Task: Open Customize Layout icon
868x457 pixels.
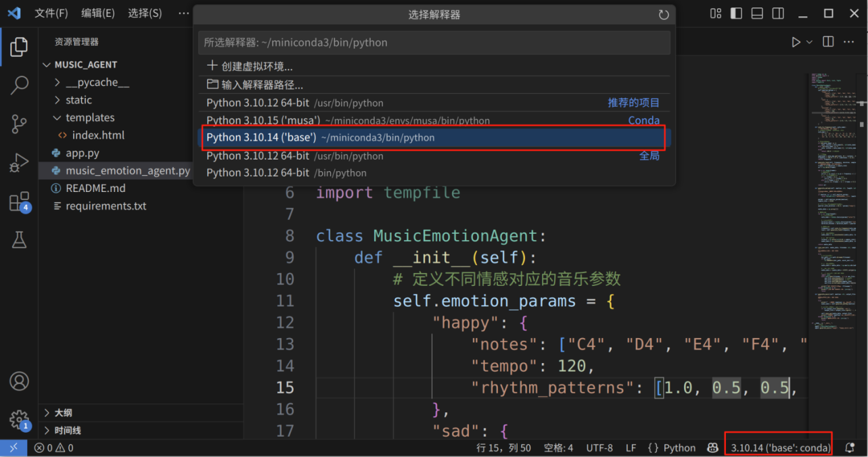Action: click(716, 14)
